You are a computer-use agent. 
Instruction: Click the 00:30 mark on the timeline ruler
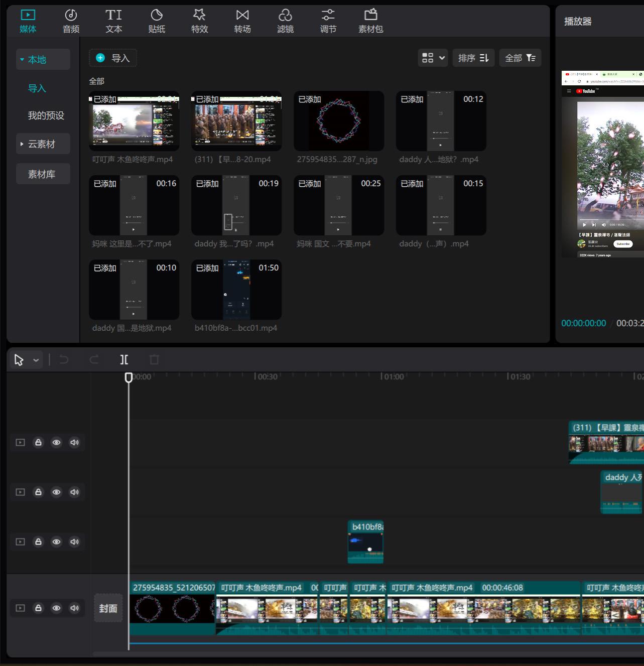click(x=268, y=376)
